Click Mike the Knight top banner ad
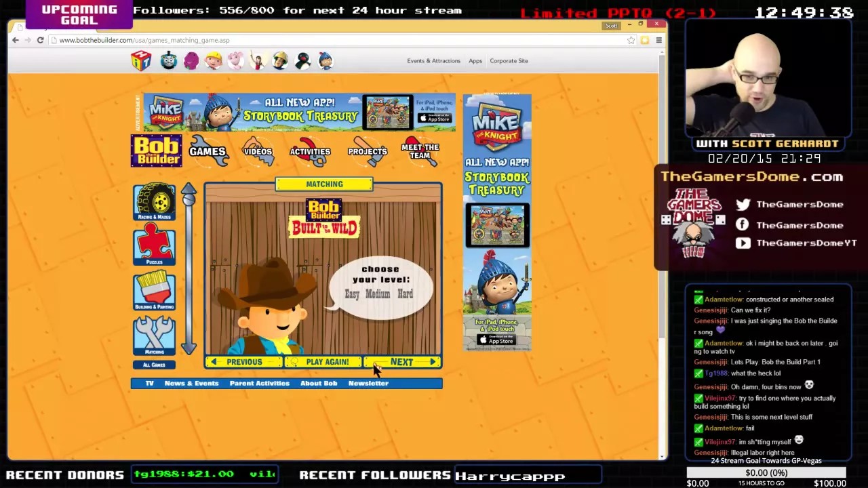The width and height of the screenshot is (868, 488). coord(299,113)
